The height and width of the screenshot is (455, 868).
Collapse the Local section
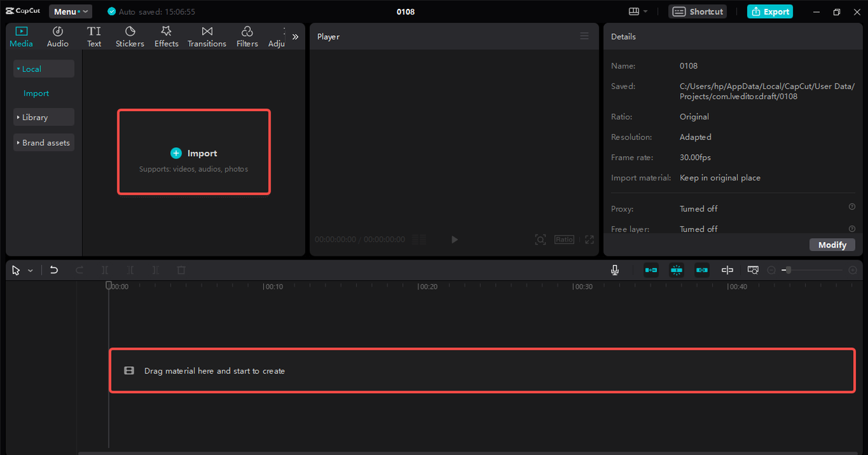(43, 68)
